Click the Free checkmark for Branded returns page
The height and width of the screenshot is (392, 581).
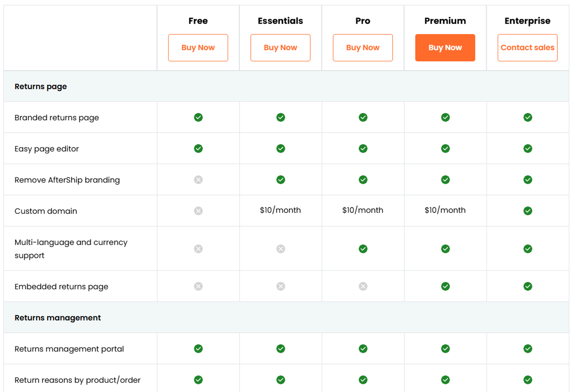click(x=198, y=117)
